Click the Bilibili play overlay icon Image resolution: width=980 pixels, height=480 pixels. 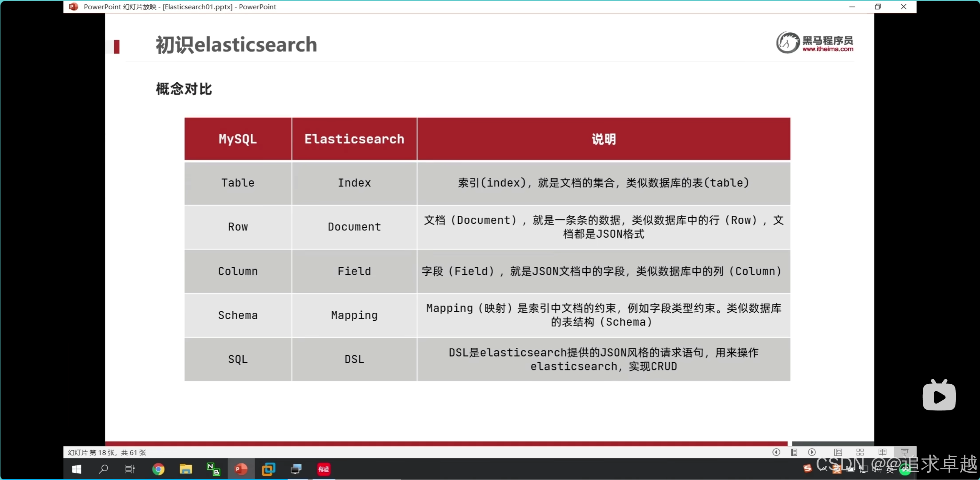click(939, 396)
